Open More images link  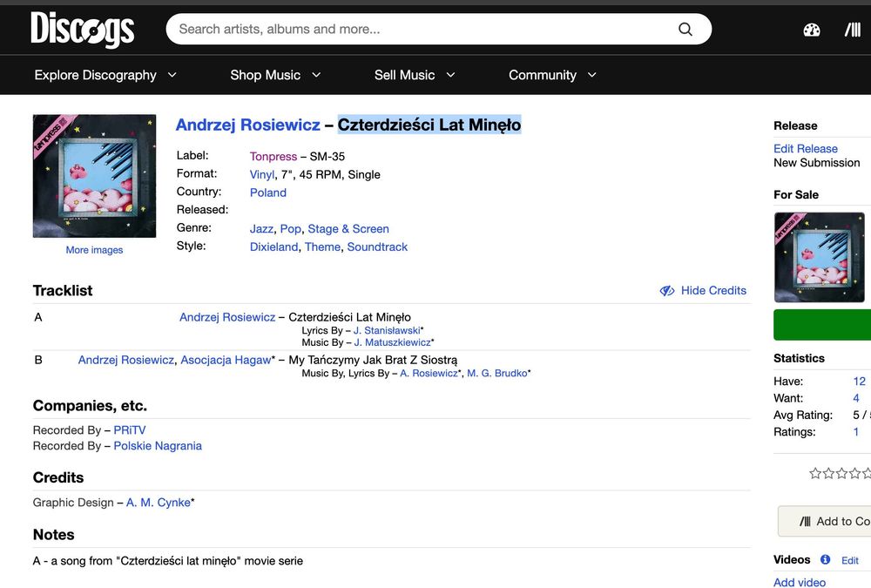click(94, 250)
